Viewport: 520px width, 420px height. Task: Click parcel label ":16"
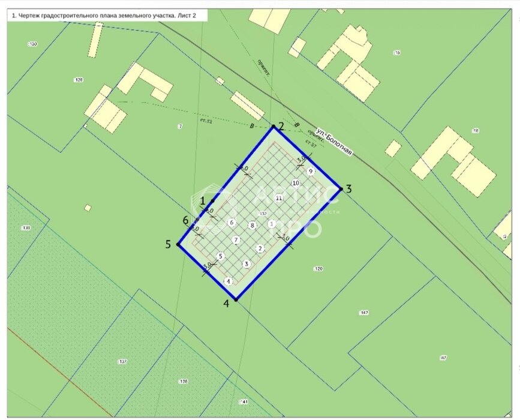point(475,131)
